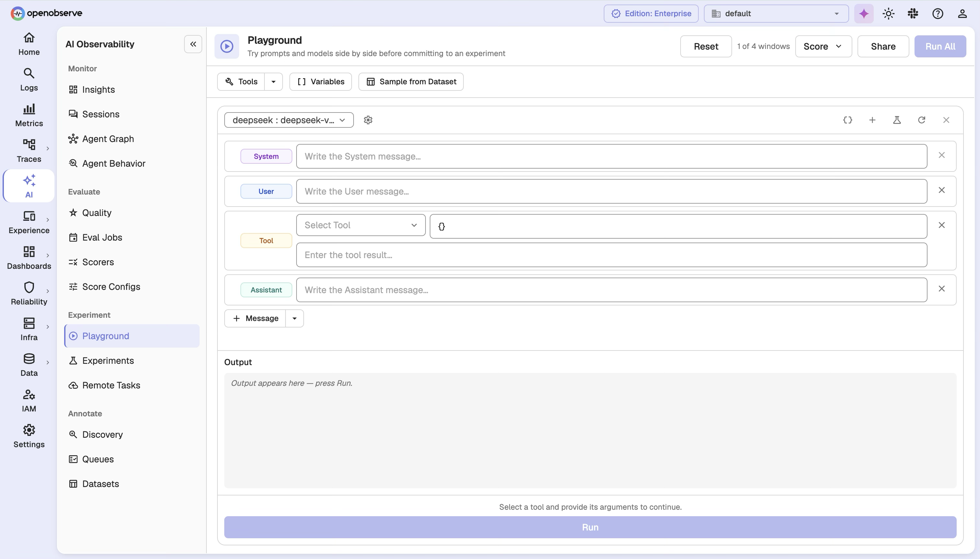Select AI in the left navigation
This screenshot has height=559, width=980.
(x=29, y=186)
